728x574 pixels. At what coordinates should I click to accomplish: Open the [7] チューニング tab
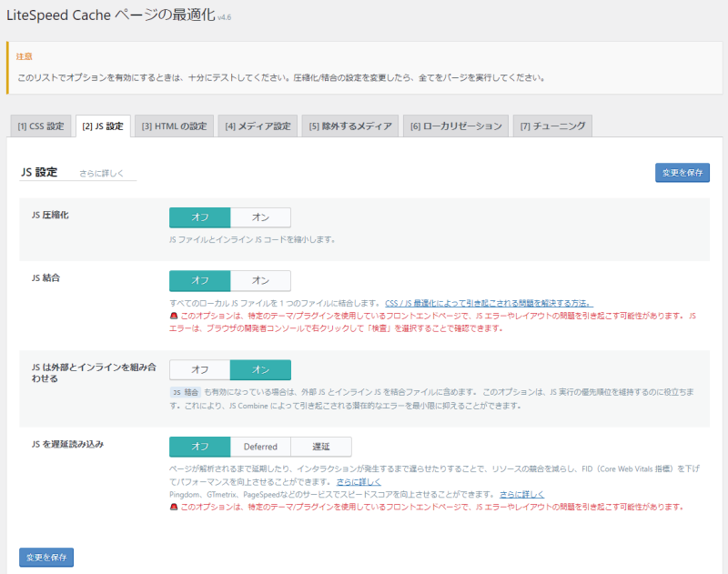552,126
